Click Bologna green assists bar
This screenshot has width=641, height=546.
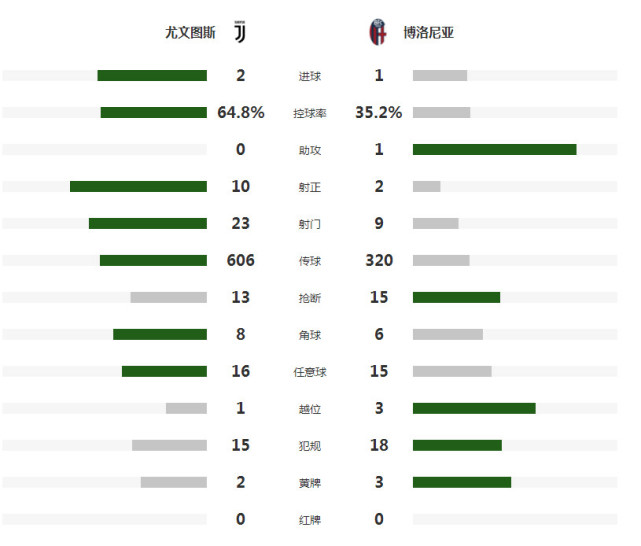(x=495, y=150)
